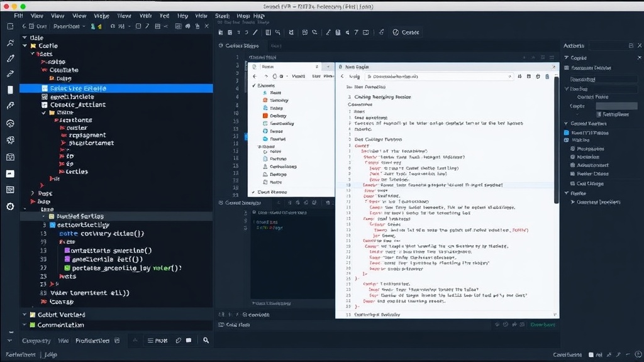
Task: Select the third tab in bottom-left tab strip
Action: pos(92,341)
